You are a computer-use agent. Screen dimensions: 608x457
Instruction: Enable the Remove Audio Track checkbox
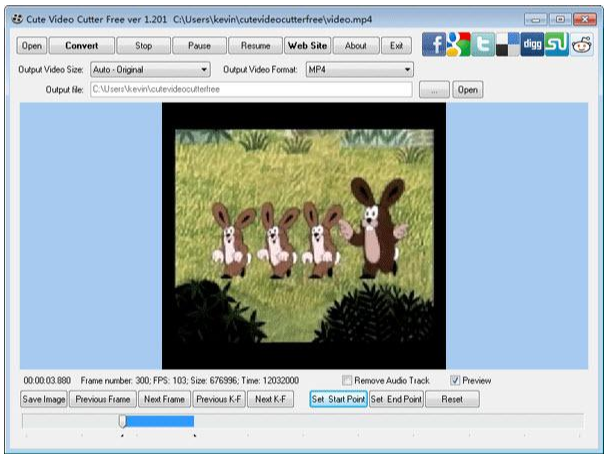pos(347,381)
